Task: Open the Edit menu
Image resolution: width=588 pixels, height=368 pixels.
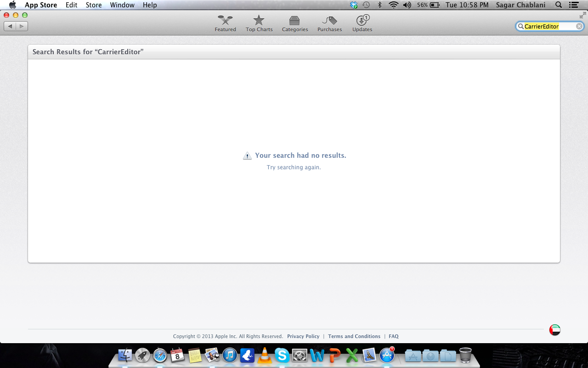Action: point(71,5)
